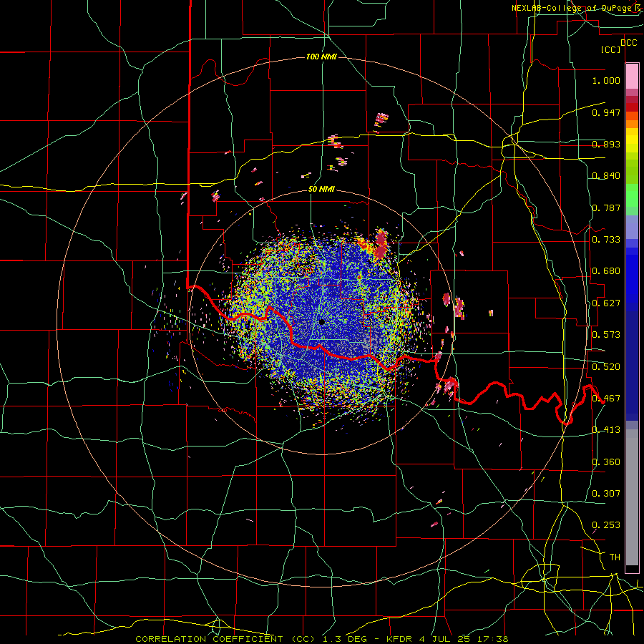Screen dimensions: 644x644
Task: Click the pink segment of the color bar
Action: (x=632, y=77)
